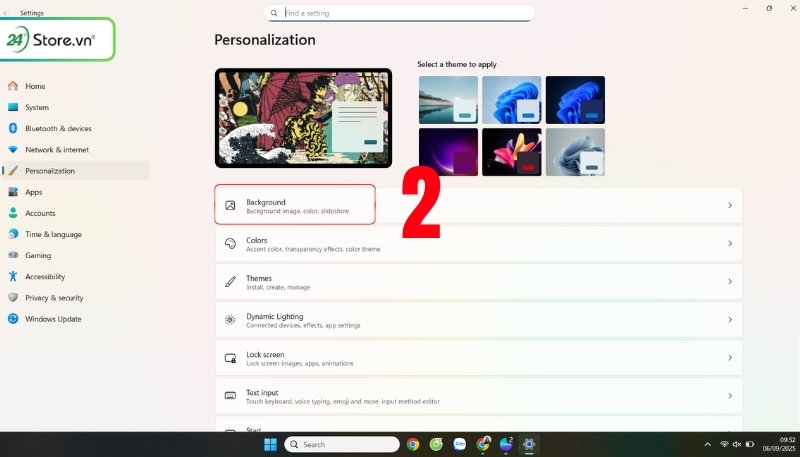Viewport: 800px width, 457px height.
Task: Click the Bluetooth & devices sidebar icon
Action: pyautogui.click(x=13, y=128)
